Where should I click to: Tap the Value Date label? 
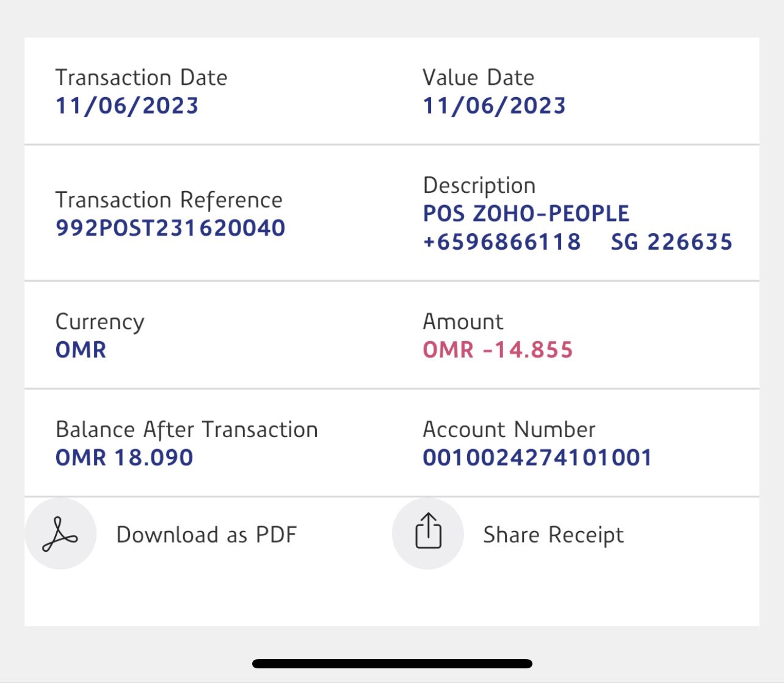[x=478, y=78]
